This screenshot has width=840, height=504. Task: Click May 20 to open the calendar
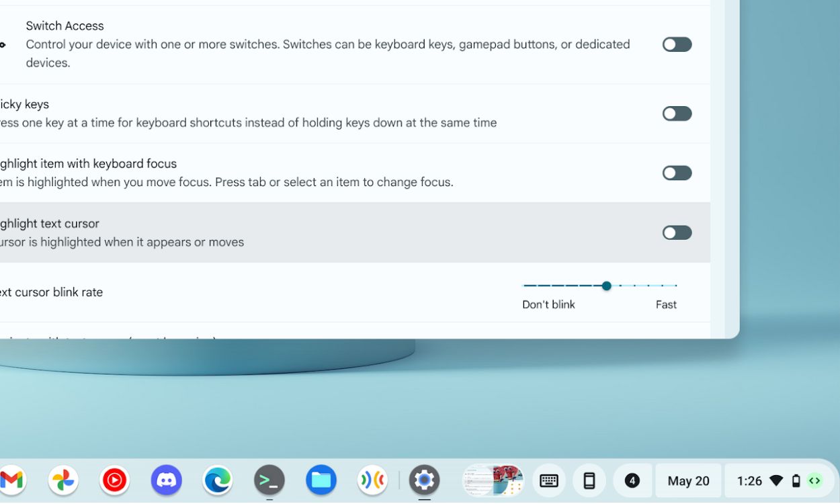[x=687, y=480]
